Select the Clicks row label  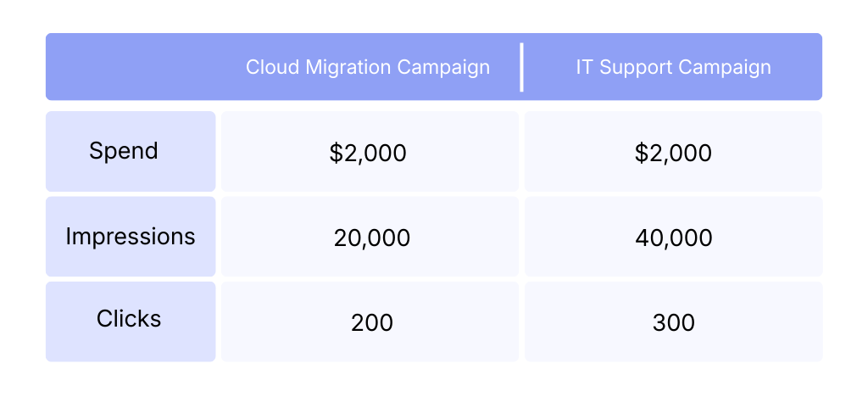tap(129, 319)
